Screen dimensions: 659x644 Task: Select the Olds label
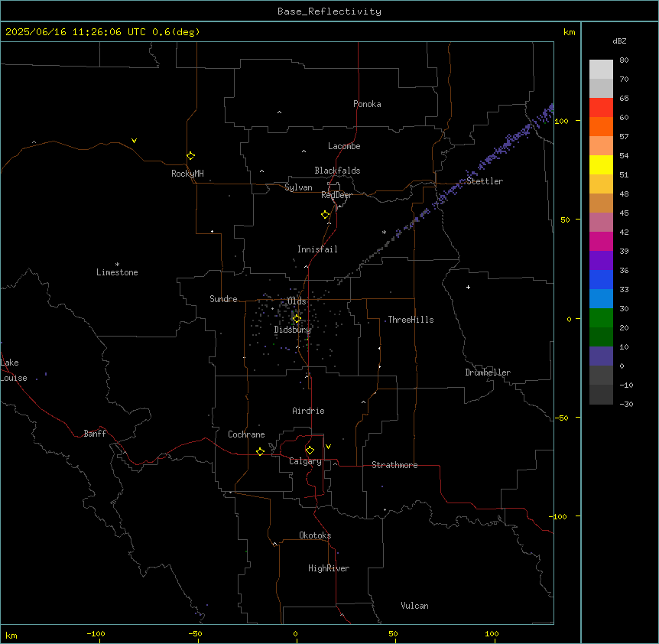[297, 301]
